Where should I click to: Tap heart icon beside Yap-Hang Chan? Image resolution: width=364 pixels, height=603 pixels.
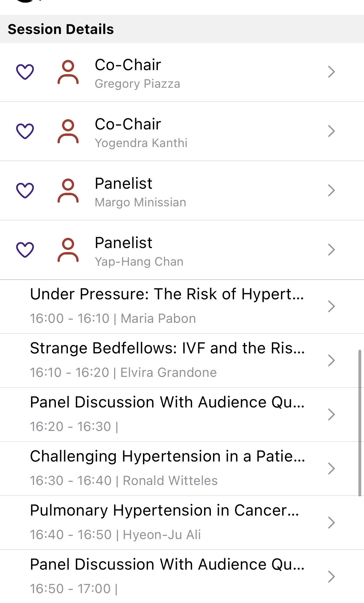[x=25, y=250]
